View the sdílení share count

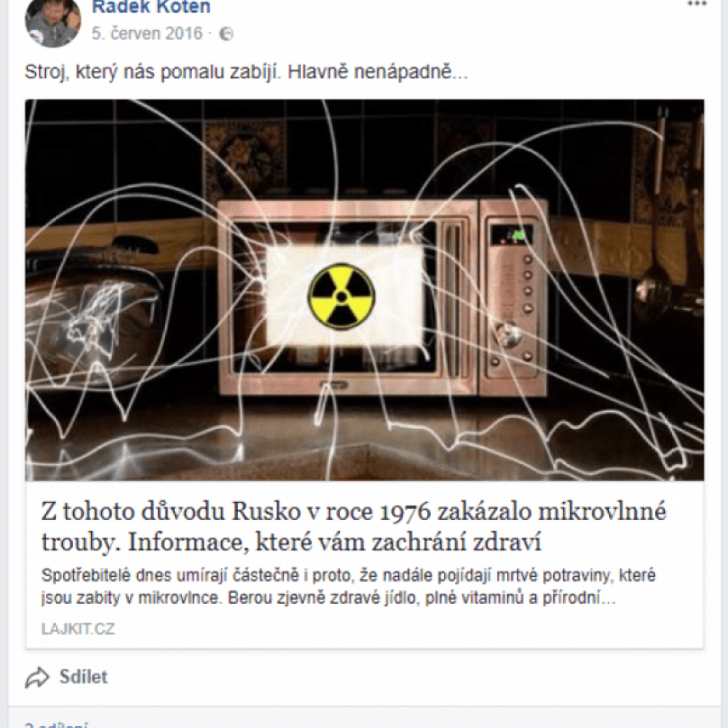(x=57, y=724)
